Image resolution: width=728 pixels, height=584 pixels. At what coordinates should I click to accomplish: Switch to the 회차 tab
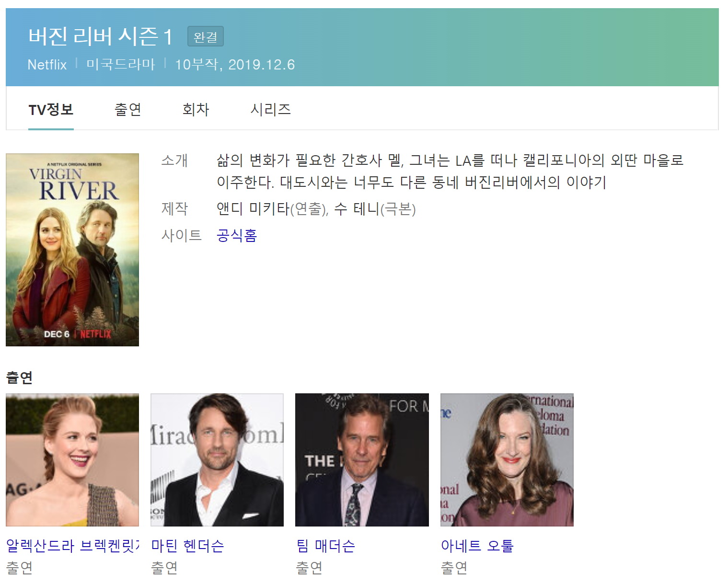coord(196,110)
